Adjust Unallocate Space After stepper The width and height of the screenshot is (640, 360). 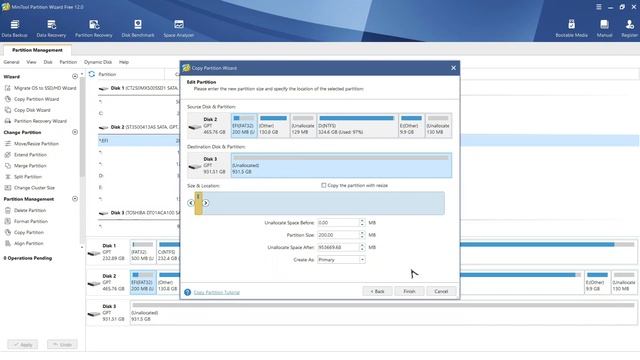(362, 247)
